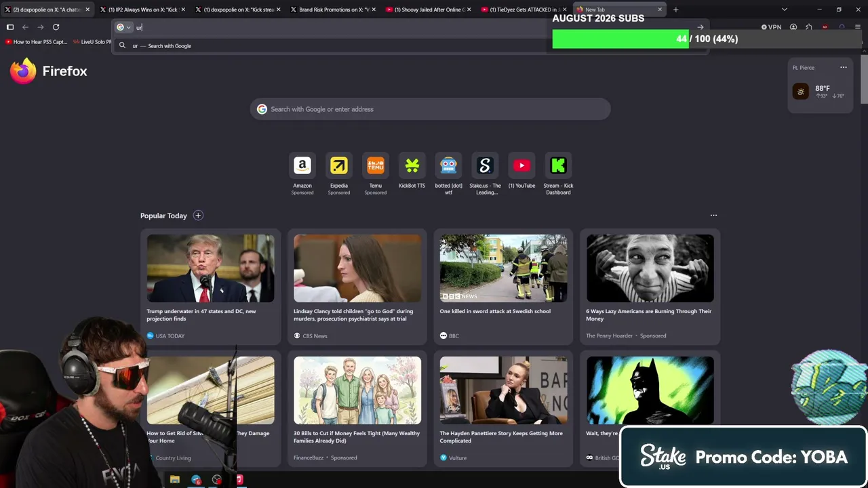This screenshot has height=488, width=868.
Task: Go back one page
Action: (x=25, y=27)
